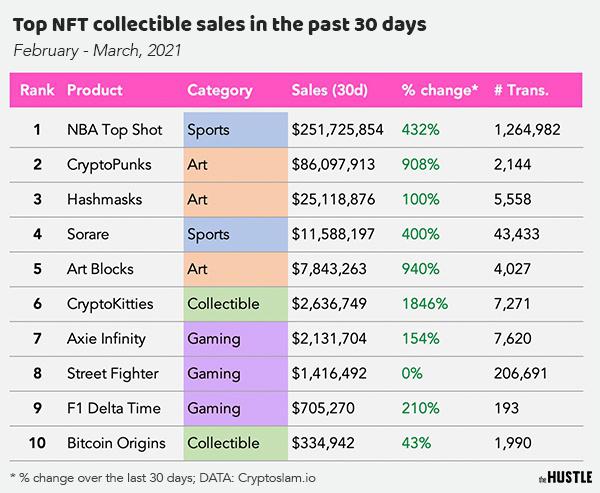This screenshot has width=600, height=493.
Task: Select the Category column header
Action: [219, 91]
